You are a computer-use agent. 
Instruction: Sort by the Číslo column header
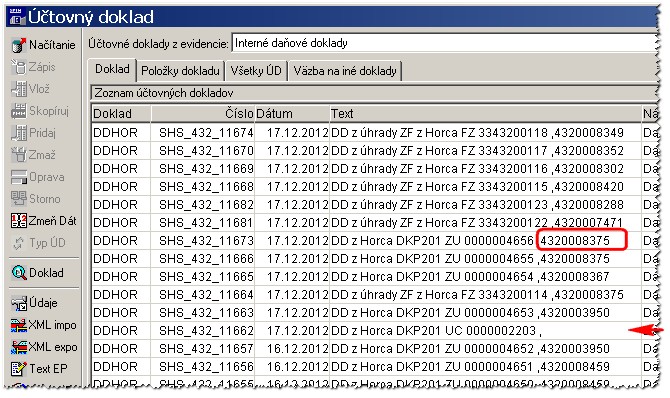click(x=203, y=114)
